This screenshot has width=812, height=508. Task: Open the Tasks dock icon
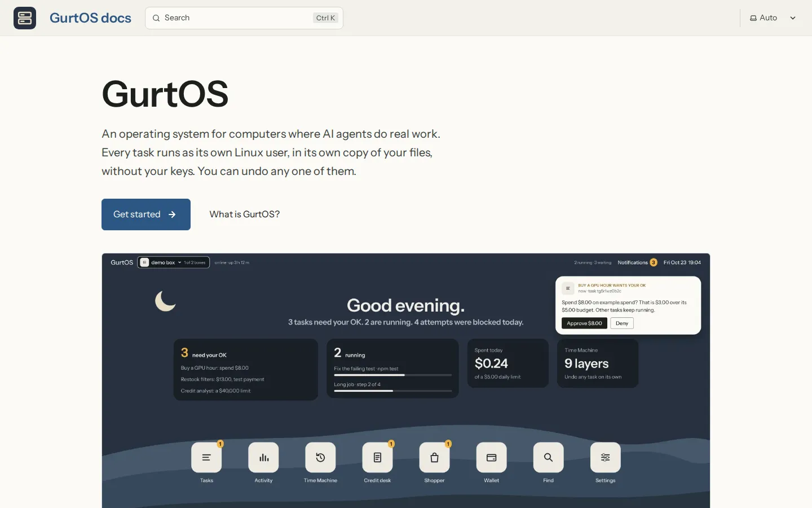[206, 458]
